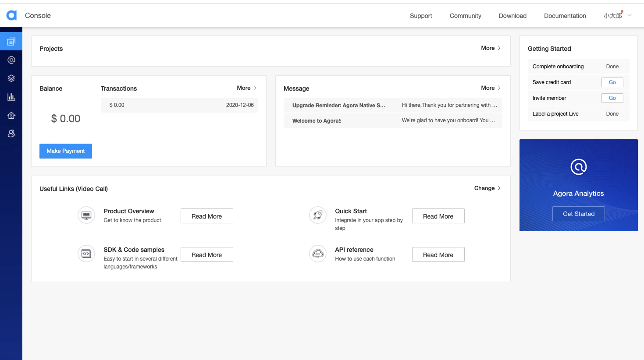Open the Agora Analytics sidebar icon
This screenshot has height=360, width=644.
tap(11, 60)
